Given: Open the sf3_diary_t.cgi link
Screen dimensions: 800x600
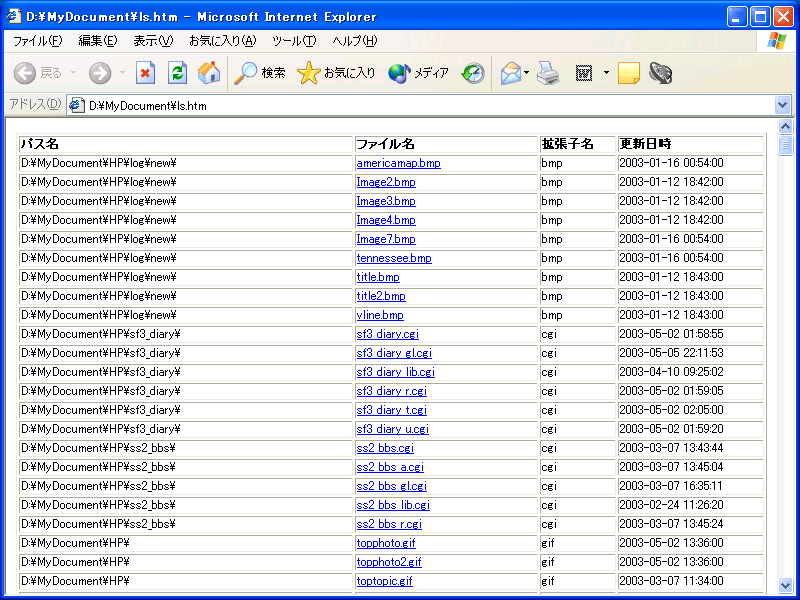Looking at the screenshot, I should pos(392,410).
